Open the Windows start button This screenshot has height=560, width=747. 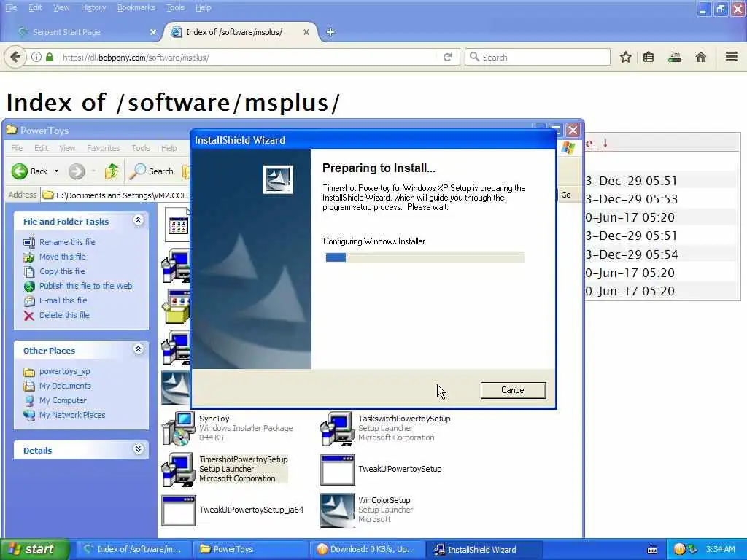[34, 550]
